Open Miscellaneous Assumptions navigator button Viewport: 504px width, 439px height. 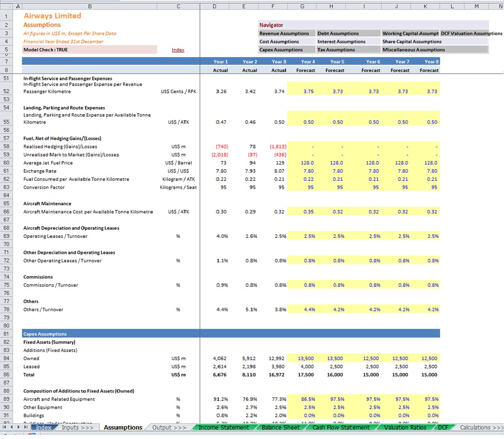pos(435,49)
